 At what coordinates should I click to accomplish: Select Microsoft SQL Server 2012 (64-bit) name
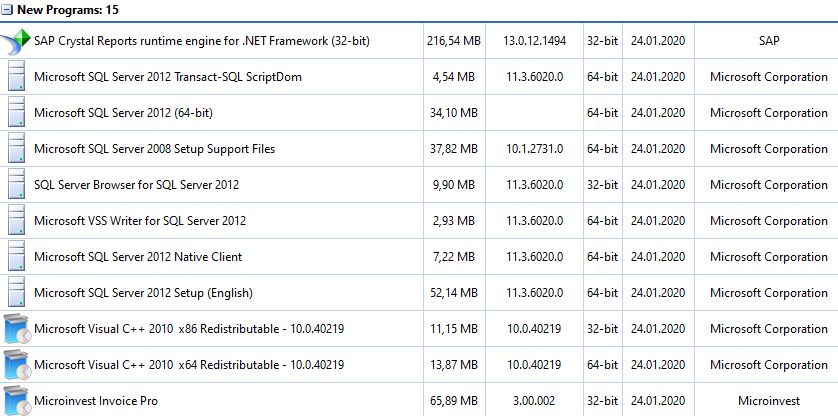[x=123, y=113]
